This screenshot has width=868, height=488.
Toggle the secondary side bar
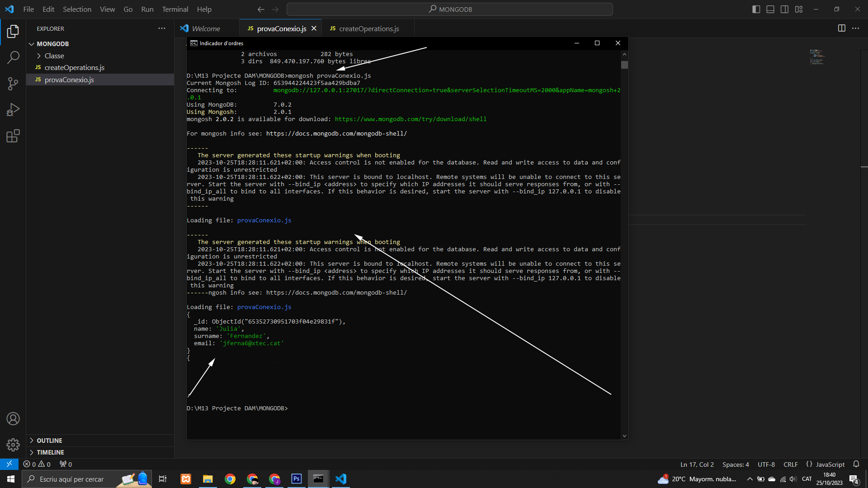pos(784,9)
